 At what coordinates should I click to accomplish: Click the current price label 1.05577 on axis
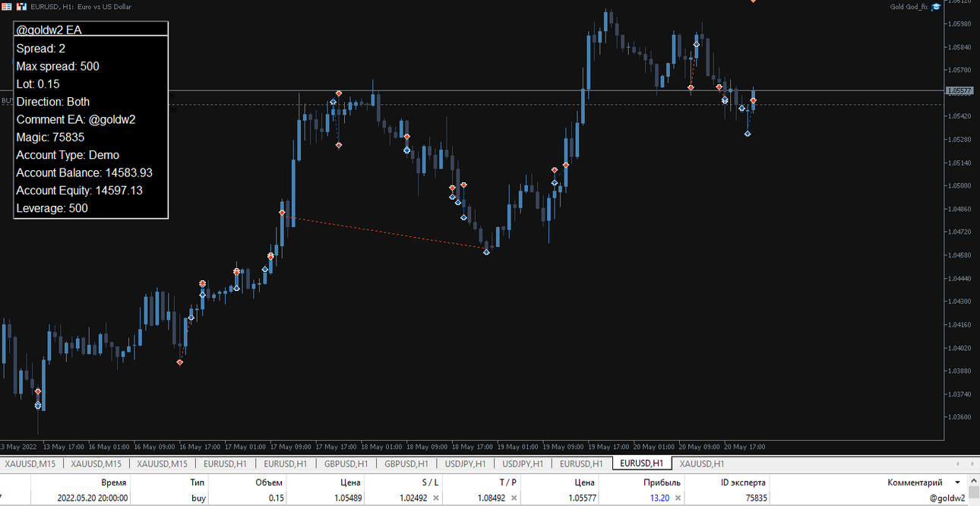pyautogui.click(x=960, y=90)
